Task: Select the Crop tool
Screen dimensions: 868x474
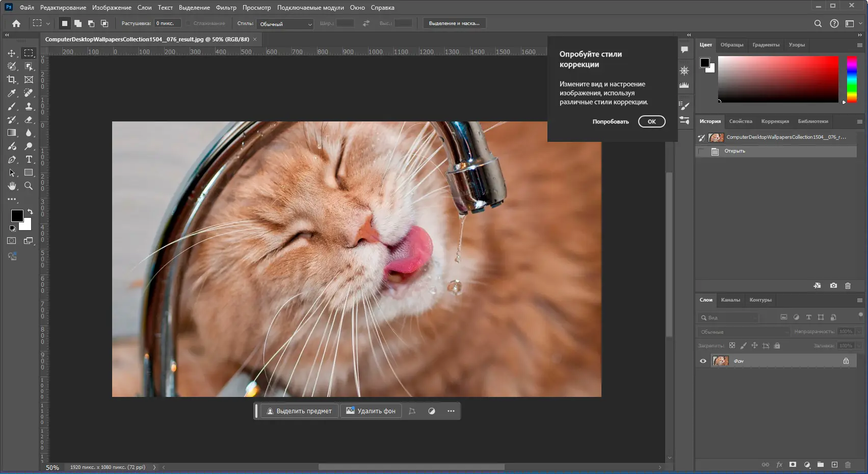Action: pos(12,80)
